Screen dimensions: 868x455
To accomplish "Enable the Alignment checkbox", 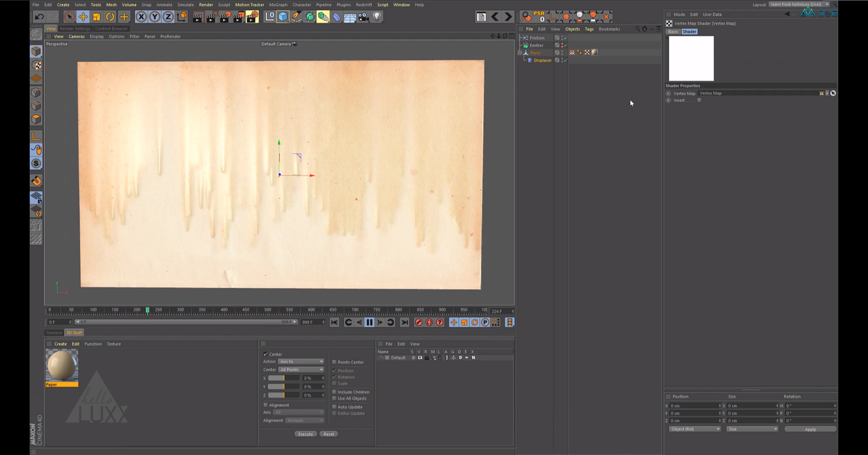I will pos(266,405).
